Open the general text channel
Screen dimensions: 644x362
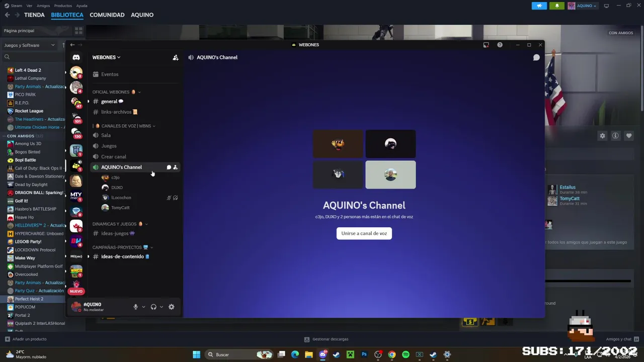(135, 102)
